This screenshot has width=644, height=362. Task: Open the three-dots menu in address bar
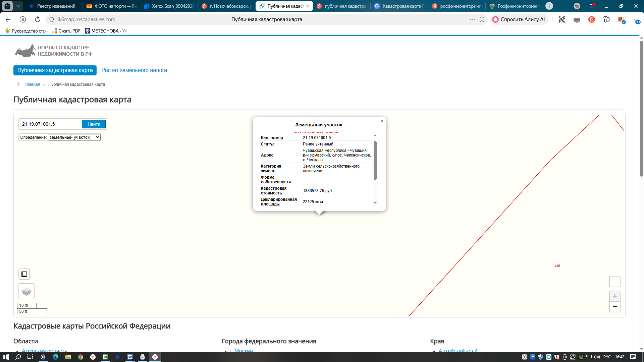[473, 19]
